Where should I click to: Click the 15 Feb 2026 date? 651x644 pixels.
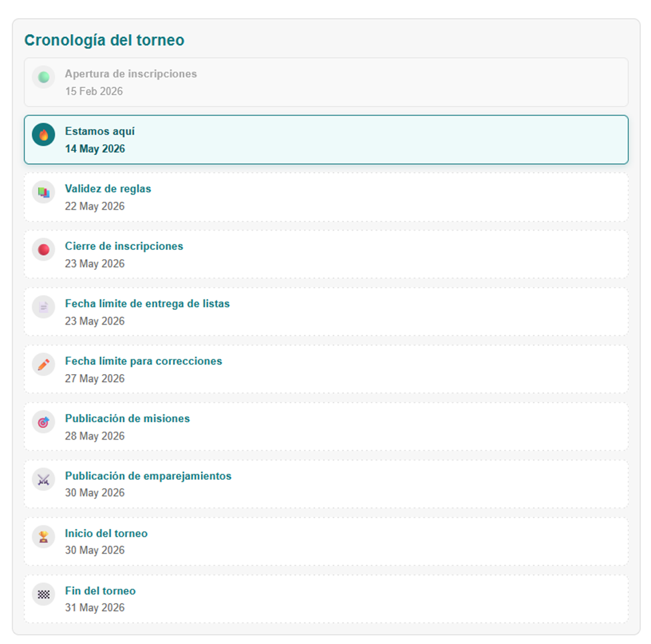[94, 91]
